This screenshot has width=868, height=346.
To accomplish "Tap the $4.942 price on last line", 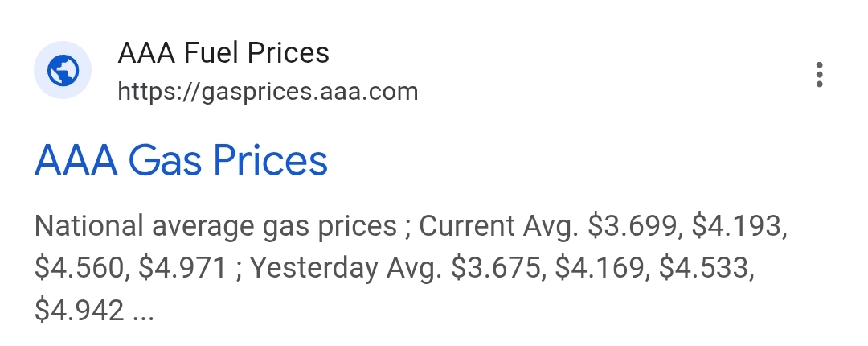I will click(x=79, y=310).
